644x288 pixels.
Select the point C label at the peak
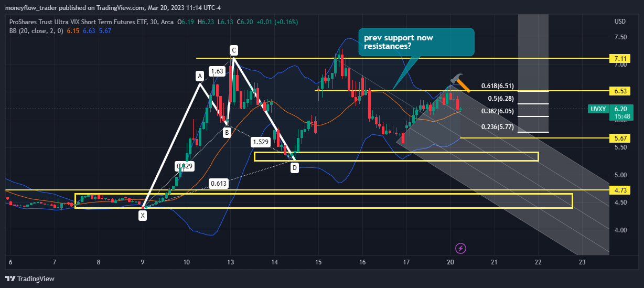[x=234, y=50]
